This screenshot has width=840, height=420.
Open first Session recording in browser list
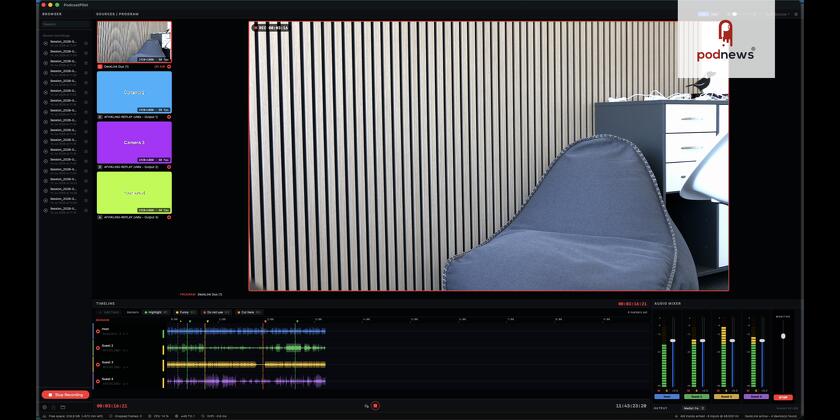pyautogui.click(x=65, y=42)
